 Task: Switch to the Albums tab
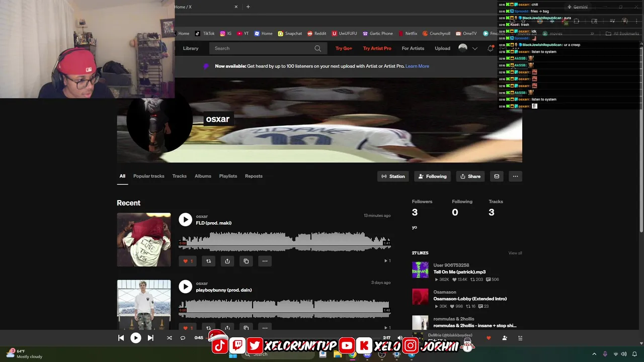(203, 176)
